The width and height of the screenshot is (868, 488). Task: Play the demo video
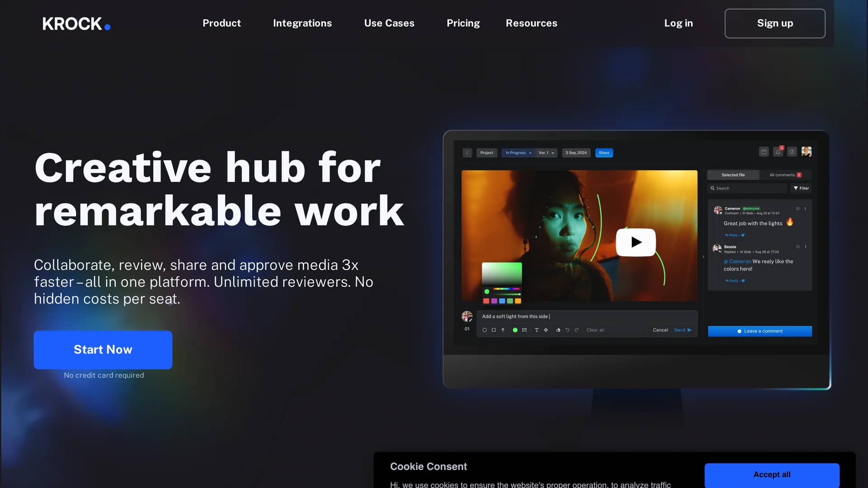(x=636, y=242)
